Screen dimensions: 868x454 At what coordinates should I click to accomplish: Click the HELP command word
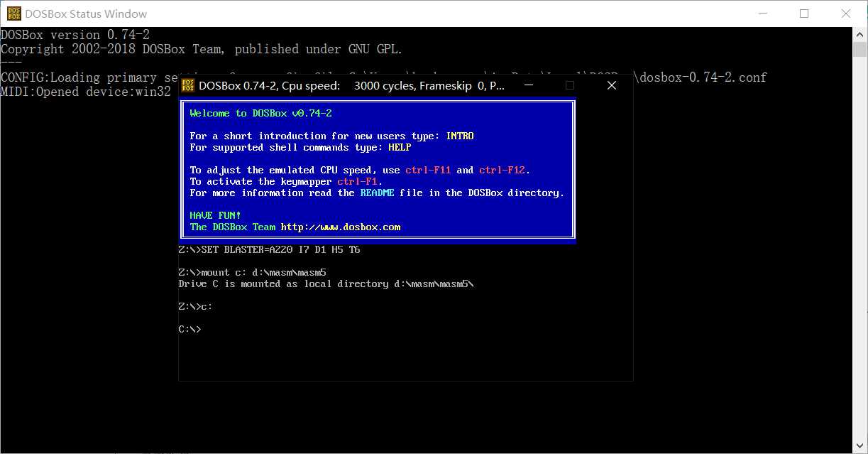(400, 147)
